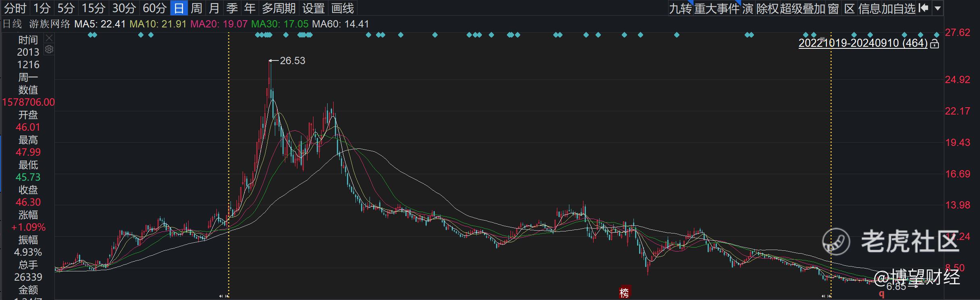980x300 pixels.
Task: Open 除权 ex-rights adjustment option
Action: 768,8
